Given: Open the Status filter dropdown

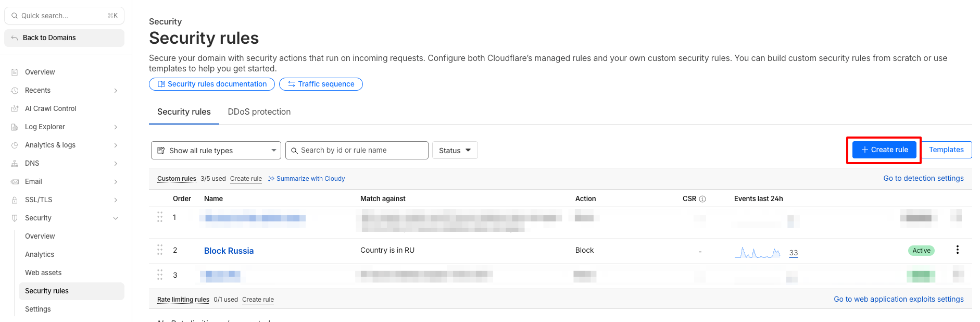Looking at the screenshot, I should click(x=455, y=150).
